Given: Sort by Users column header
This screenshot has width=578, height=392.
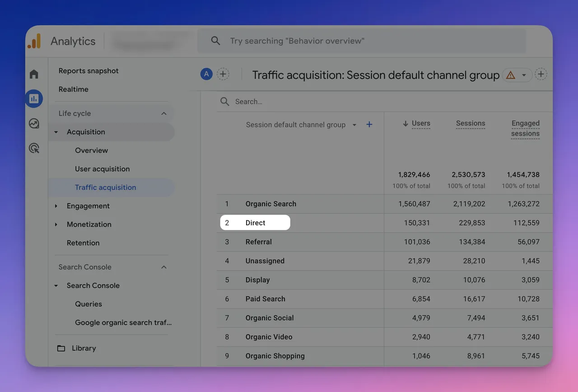Looking at the screenshot, I should pyautogui.click(x=421, y=124).
